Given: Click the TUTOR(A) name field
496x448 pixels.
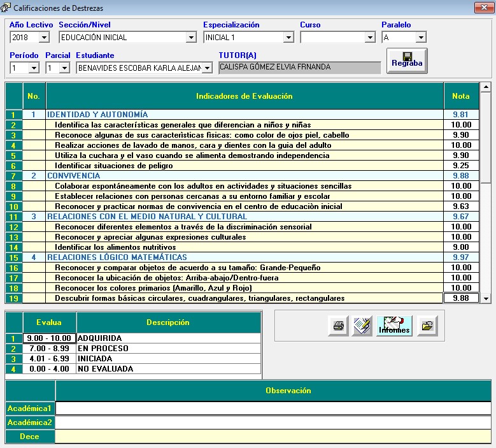Looking at the screenshot, I should tap(299, 68).
